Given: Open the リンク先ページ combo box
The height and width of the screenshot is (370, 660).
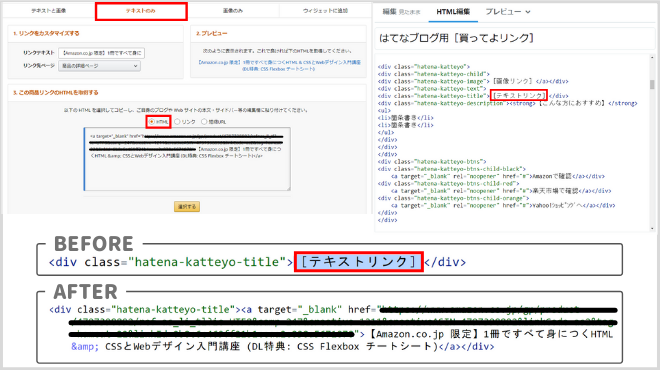Looking at the screenshot, I should [99, 66].
